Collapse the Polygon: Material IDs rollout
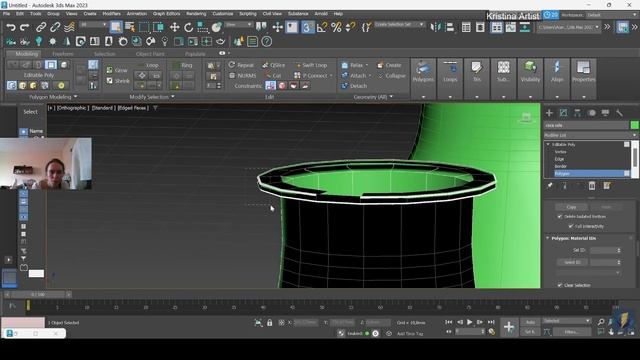Image resolution: width=640 pixels, height=360 pixels. pyautogui.click(x=548, y=238)
